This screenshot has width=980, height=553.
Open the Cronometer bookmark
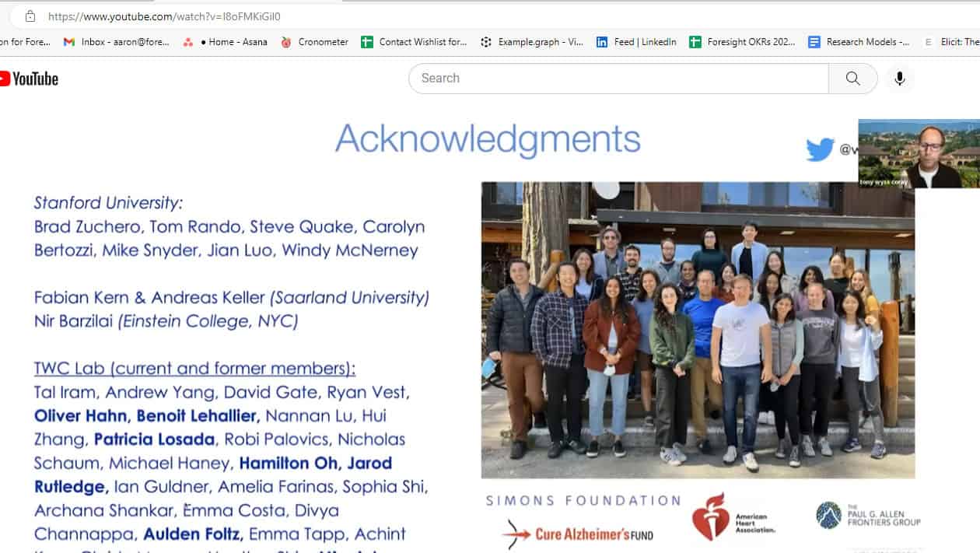click(315, 42)
